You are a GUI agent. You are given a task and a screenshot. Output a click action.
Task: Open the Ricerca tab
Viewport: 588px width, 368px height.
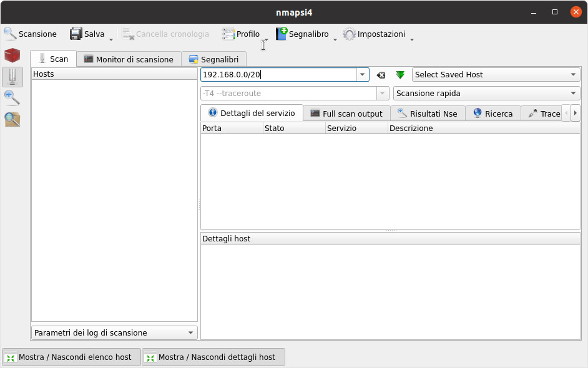492,114
